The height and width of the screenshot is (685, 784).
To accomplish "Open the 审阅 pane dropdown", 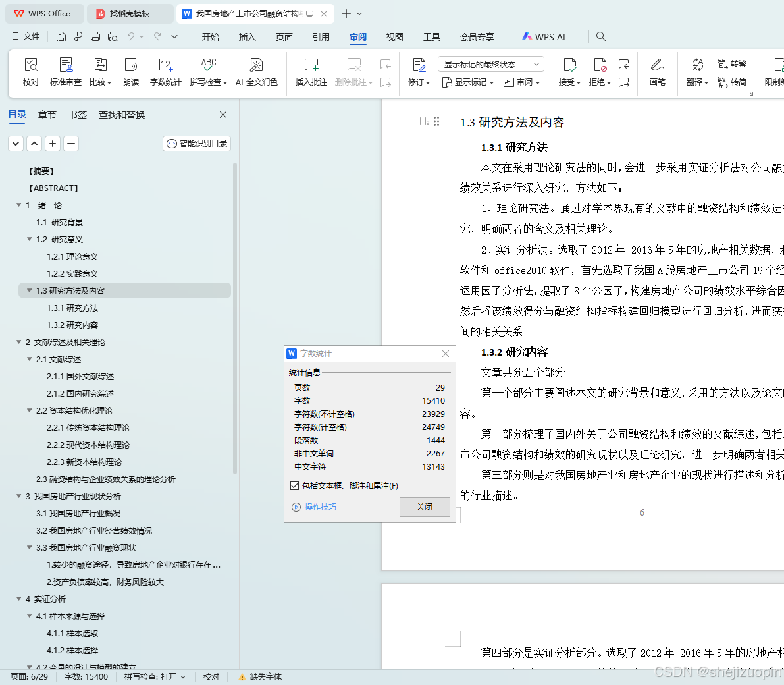I will [521, 82].
